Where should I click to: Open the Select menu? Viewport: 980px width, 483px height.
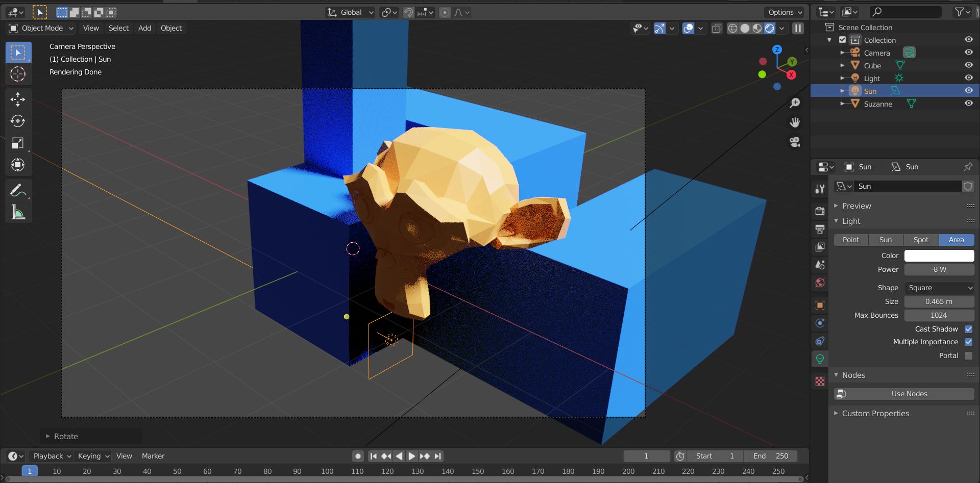tap(118, 28)
